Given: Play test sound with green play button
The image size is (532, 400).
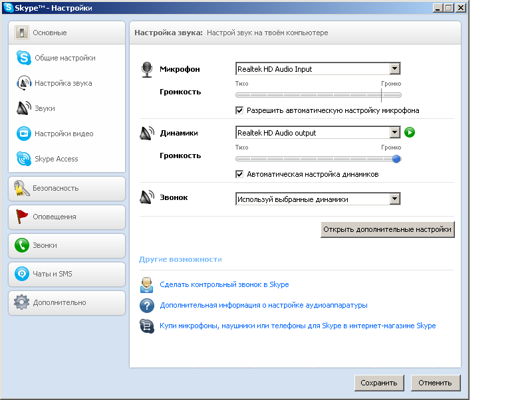Looking at the screenshot, I should 410,132.
